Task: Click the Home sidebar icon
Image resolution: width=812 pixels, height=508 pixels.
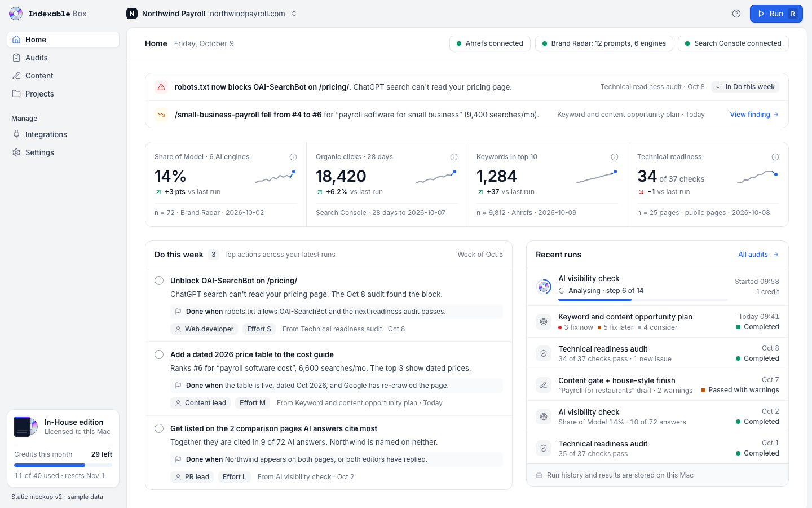Action: click(16, 40)
